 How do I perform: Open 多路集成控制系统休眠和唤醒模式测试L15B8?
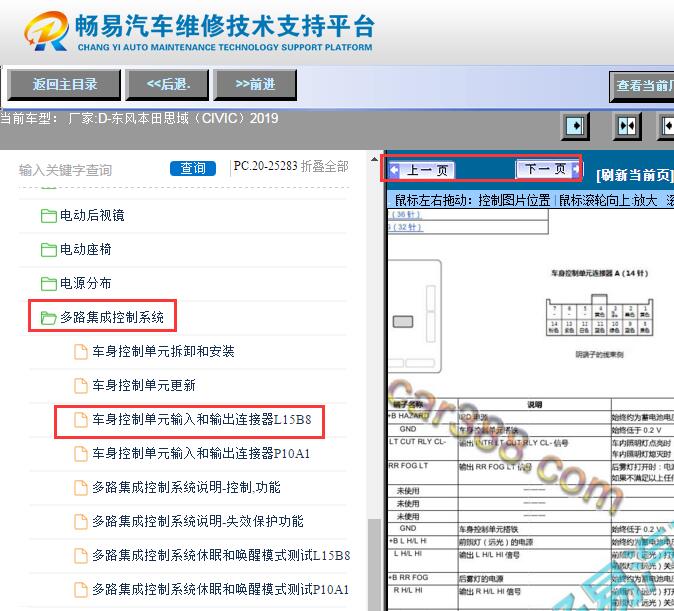coord(221,555)
